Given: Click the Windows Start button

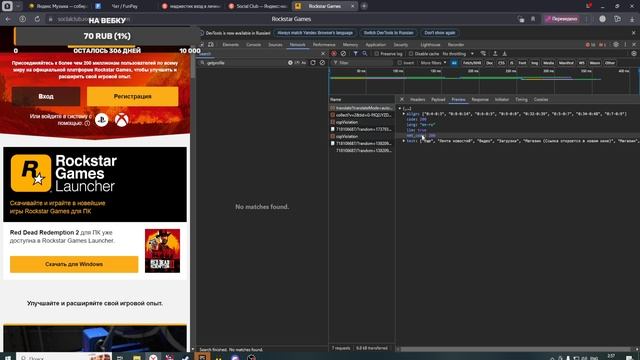Looking at the screenshot, I should click(x=7, y=358).
